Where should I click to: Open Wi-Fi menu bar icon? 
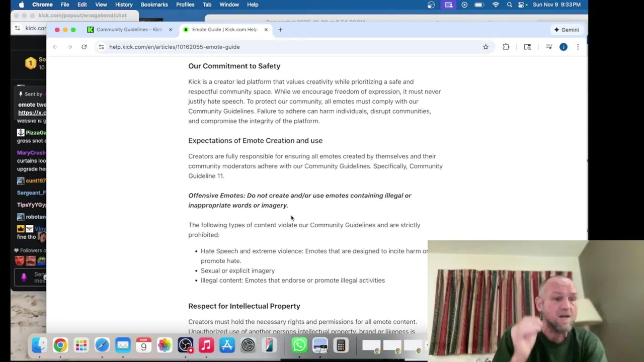click(496, 5)
